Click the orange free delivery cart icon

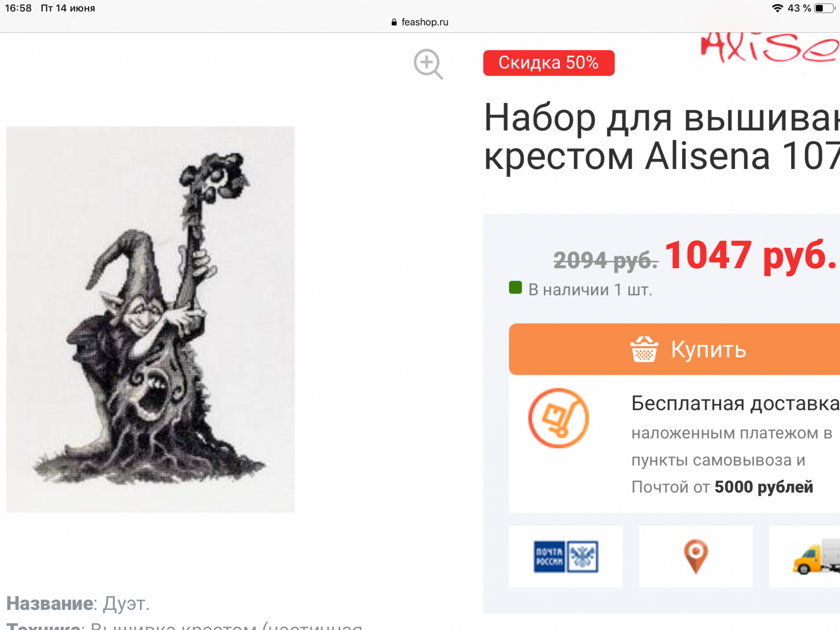pos(558,418)
